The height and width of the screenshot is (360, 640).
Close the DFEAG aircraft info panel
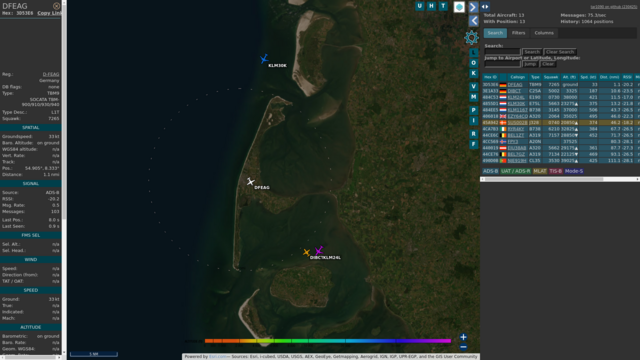56,6
